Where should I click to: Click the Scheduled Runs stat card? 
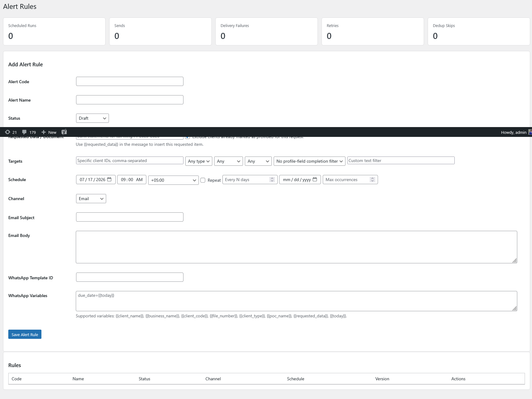(x=54, y=31)
